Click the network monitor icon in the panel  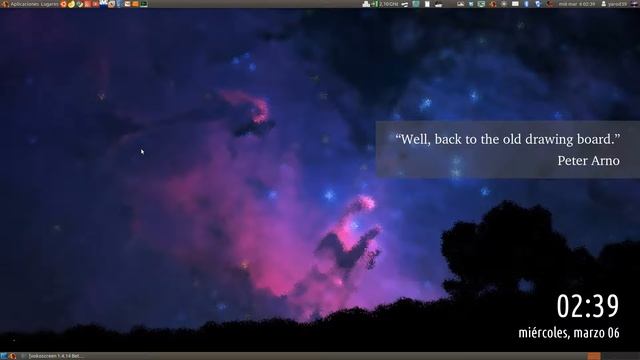(366, 4)
